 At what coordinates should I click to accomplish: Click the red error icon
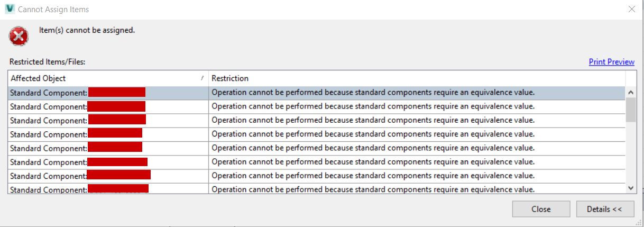tap(19, 36)
